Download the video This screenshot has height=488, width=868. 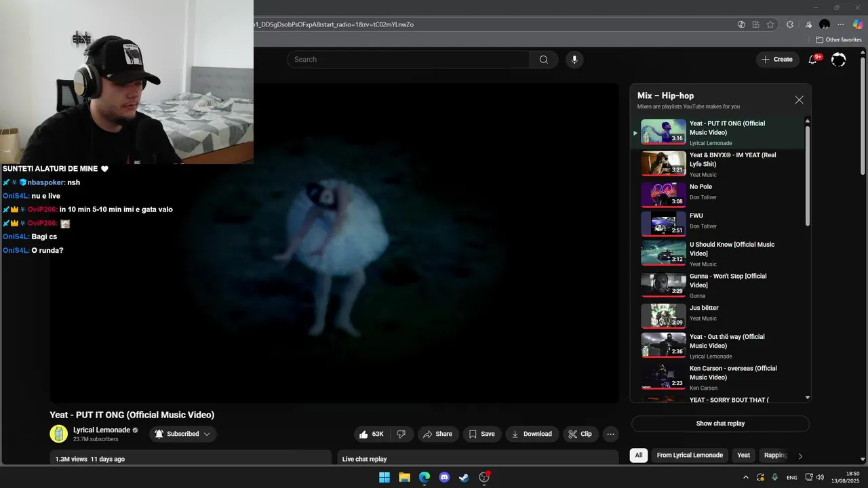click(x=532, y=434)
